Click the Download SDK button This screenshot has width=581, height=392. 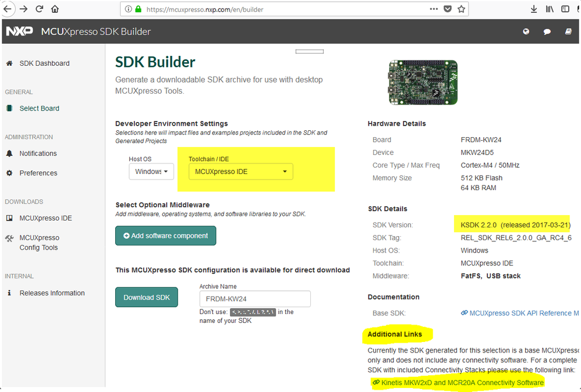(x=146, y=297)
